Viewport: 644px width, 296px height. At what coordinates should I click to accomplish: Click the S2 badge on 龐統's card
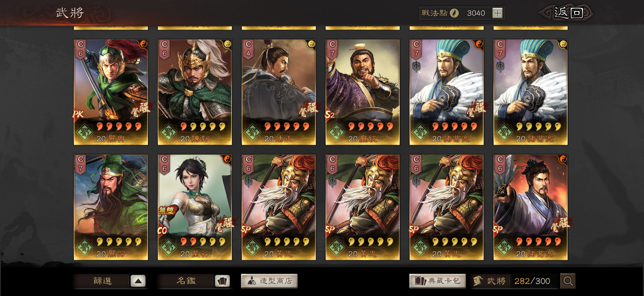(x=330, y=115)
